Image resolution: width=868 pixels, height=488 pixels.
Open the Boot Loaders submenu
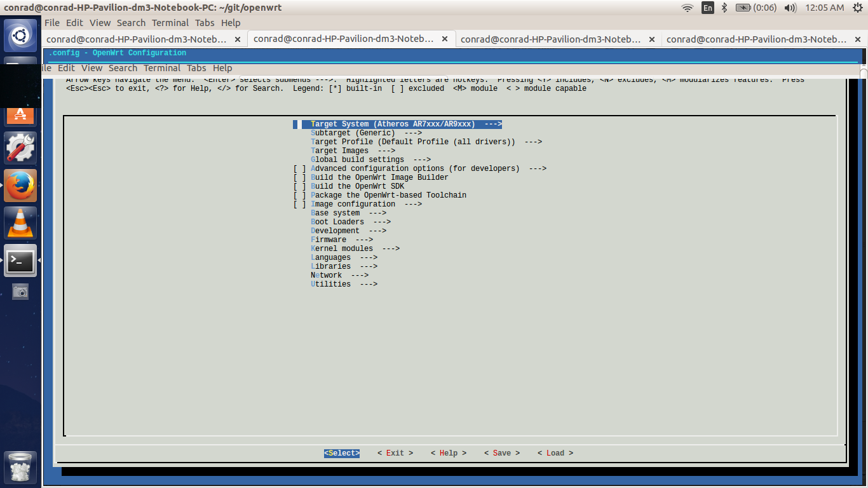(x=351, y=222)
